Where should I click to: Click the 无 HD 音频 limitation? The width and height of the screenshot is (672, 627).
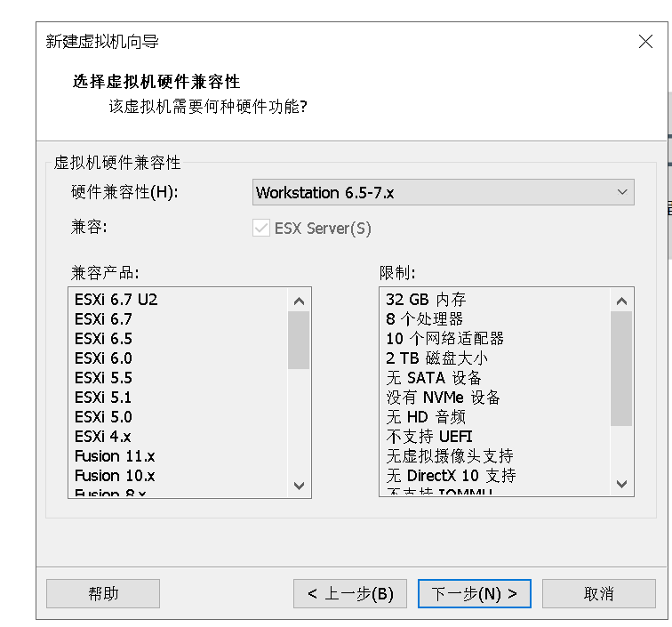tap(426, 417)
